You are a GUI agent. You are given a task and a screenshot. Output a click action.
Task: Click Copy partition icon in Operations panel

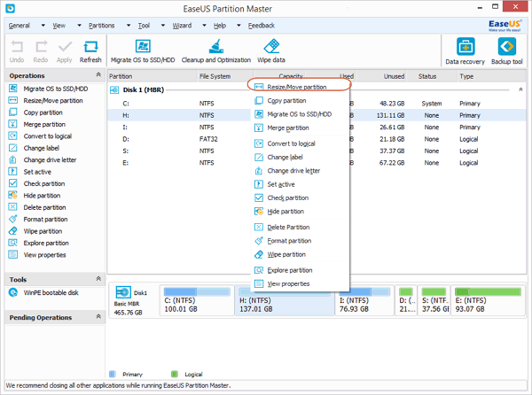[x=13, y=112]
